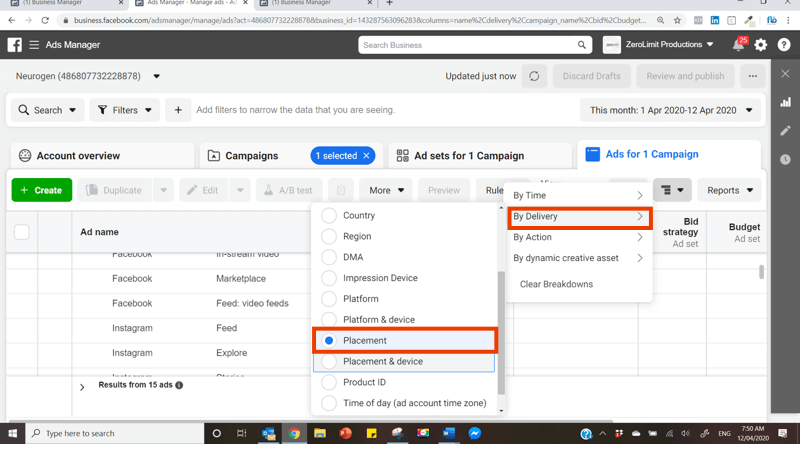Open the help question mark icon

pyautogui.click(x=784, y=45)
